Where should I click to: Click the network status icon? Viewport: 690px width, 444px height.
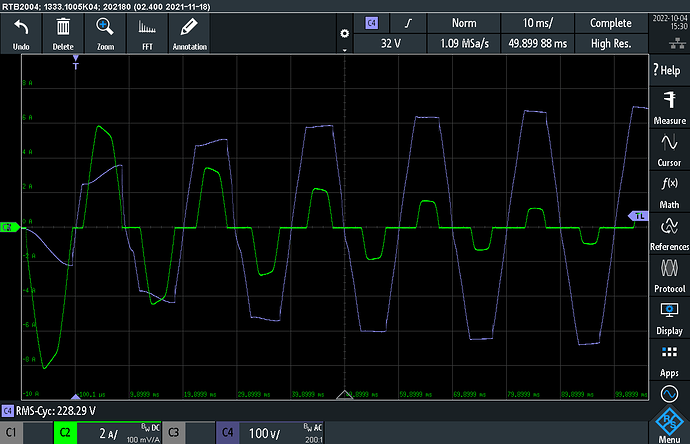pos(677,43)
